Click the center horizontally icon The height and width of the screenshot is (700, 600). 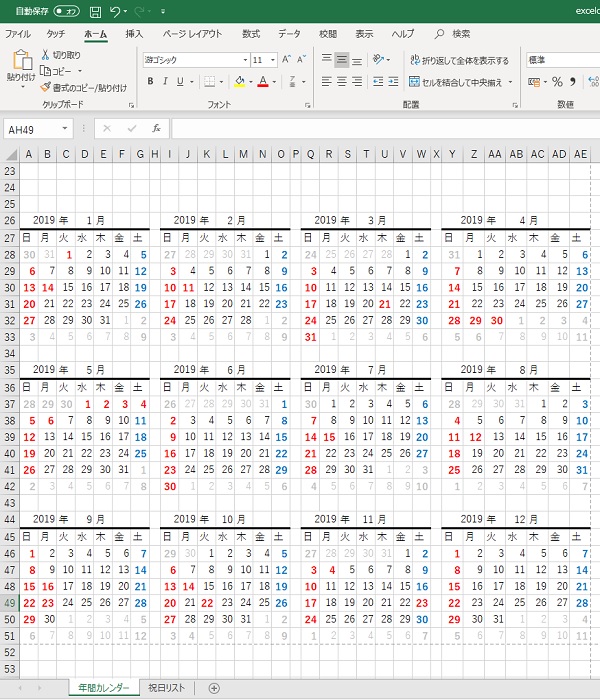click(x=342, y=81)
